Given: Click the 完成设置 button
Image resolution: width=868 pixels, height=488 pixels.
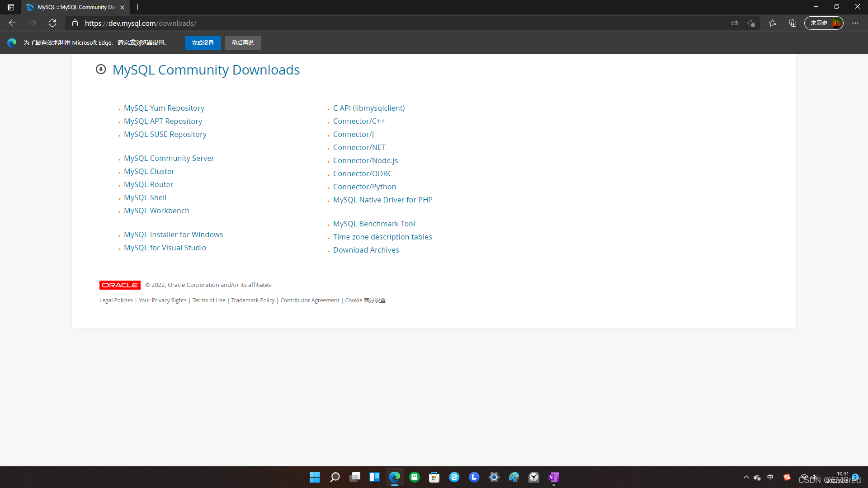Looking at the screenshot, I should click(x=203, y=43).
